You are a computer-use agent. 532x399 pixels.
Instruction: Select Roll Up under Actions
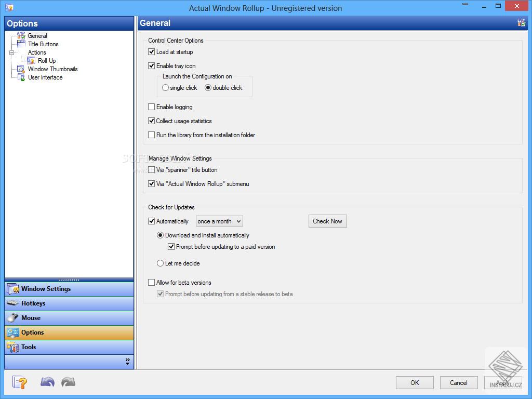point(47,61)
